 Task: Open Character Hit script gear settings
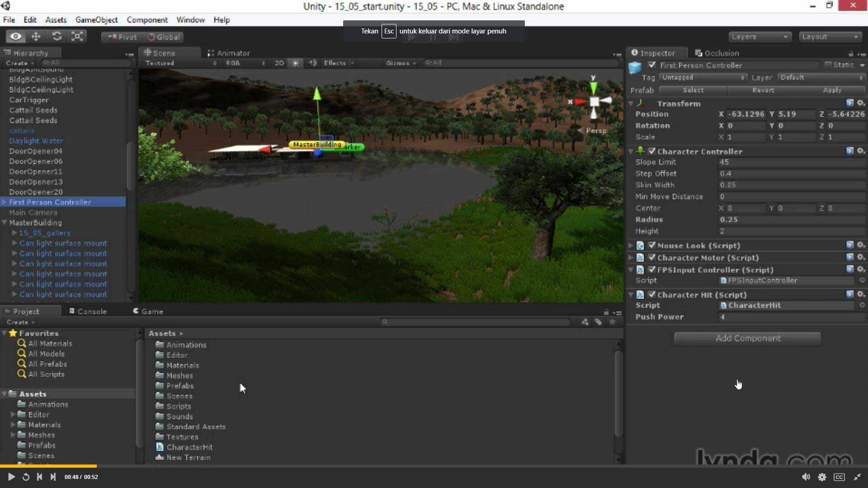pos(861,294)
